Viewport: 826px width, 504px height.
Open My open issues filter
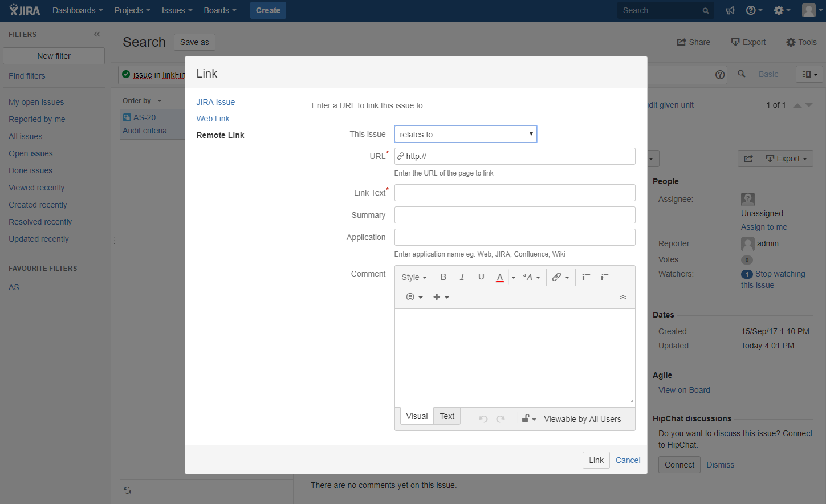[36, 102]
